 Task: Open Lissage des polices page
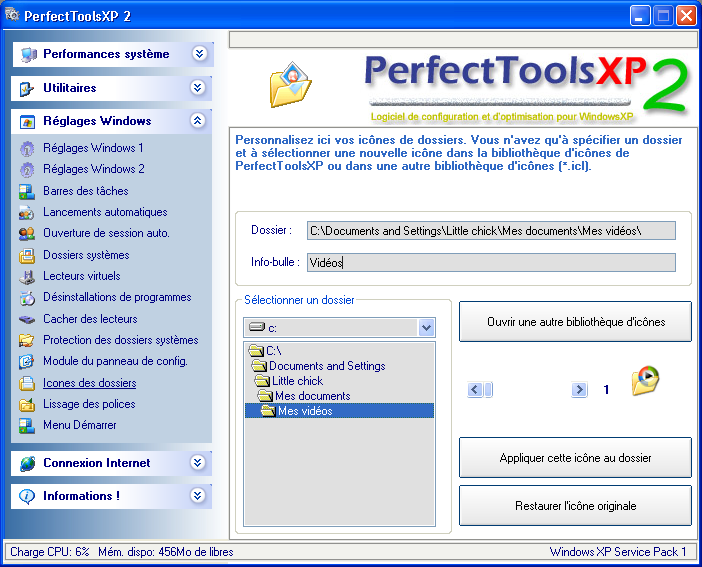(x=89, y=404)
